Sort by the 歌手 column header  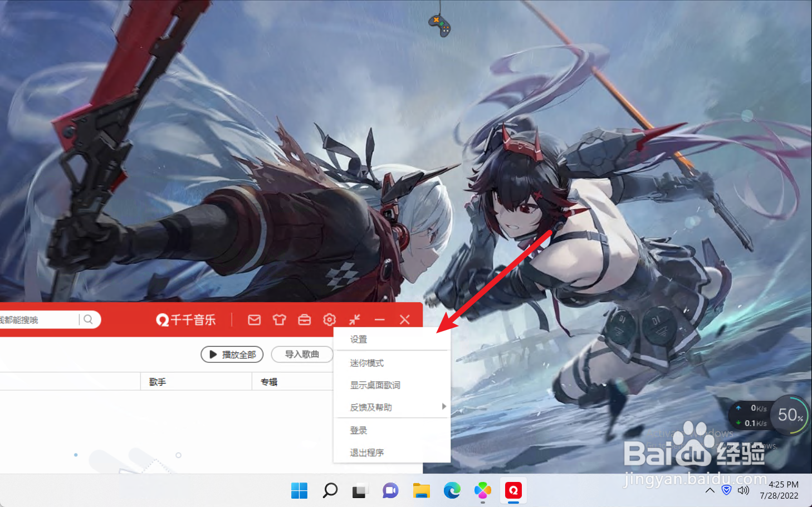196,382
